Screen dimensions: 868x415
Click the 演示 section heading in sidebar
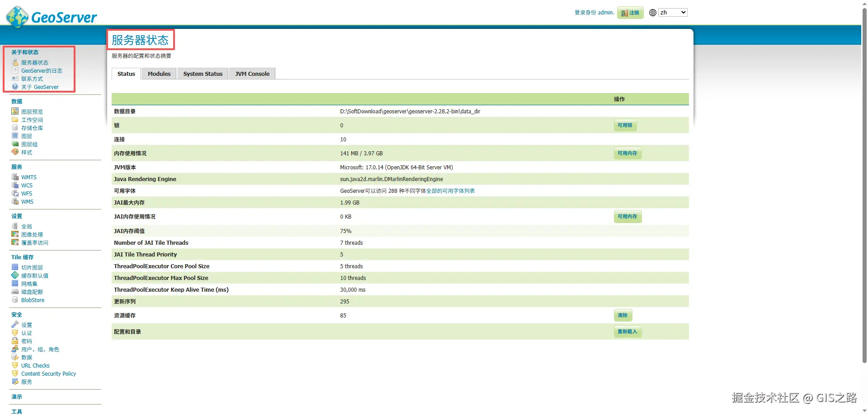pos(17,397)
